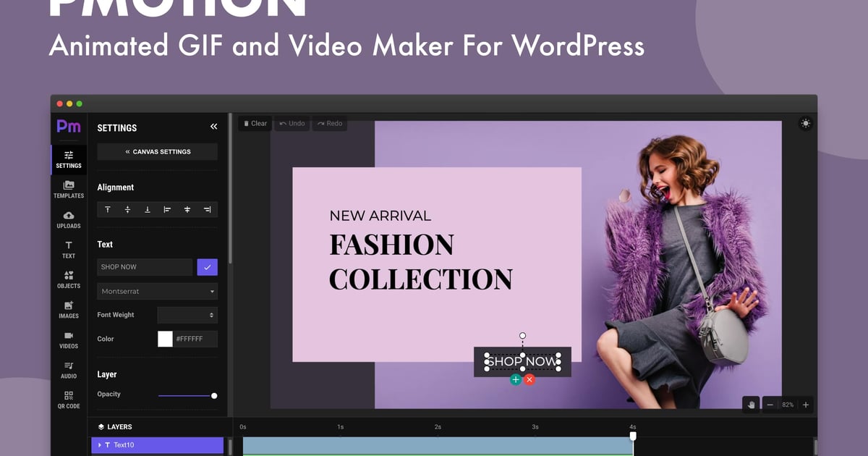Align selected object to vertical center
The width and height of the screenshot is (868, 456).
(127, 210)
